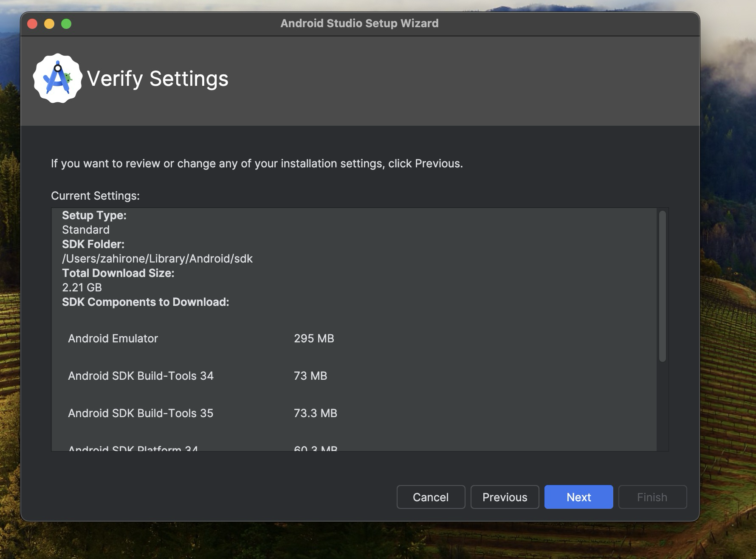Image resolution: width=756 pixels, height=559 pixels.
Task: Click the SDK path /Users/zahirone/Library/Android/sdk
Action: (x=157, y=259)
